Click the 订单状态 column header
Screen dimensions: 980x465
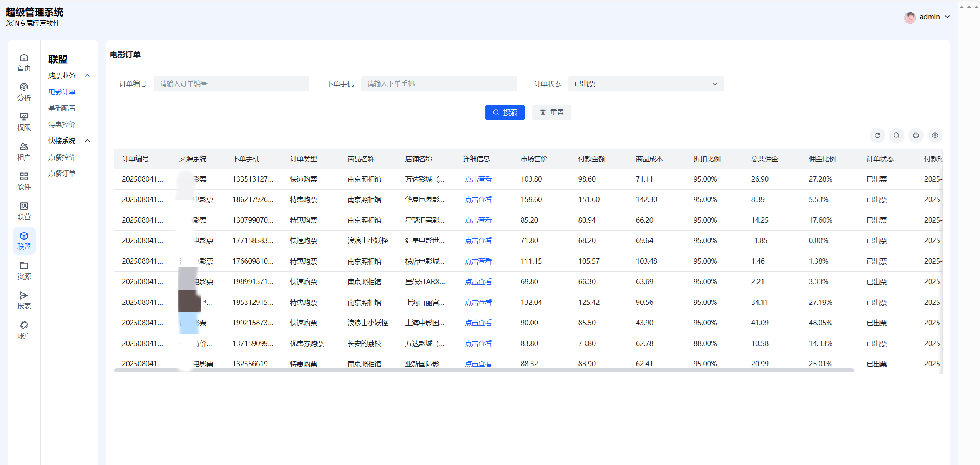880,159
